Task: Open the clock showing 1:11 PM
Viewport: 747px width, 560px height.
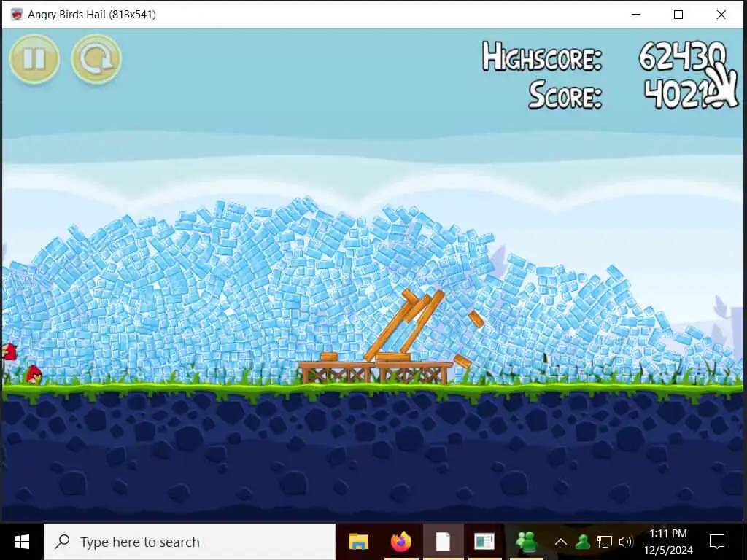Action: point(668,542)
